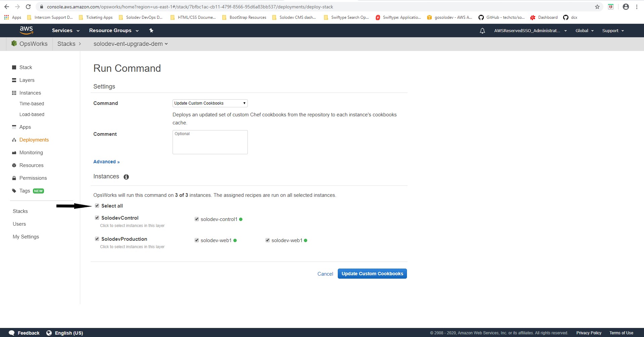Open the Terms of Use link
The height and width of the screenshot is (337, 644).
click(622, 333)
